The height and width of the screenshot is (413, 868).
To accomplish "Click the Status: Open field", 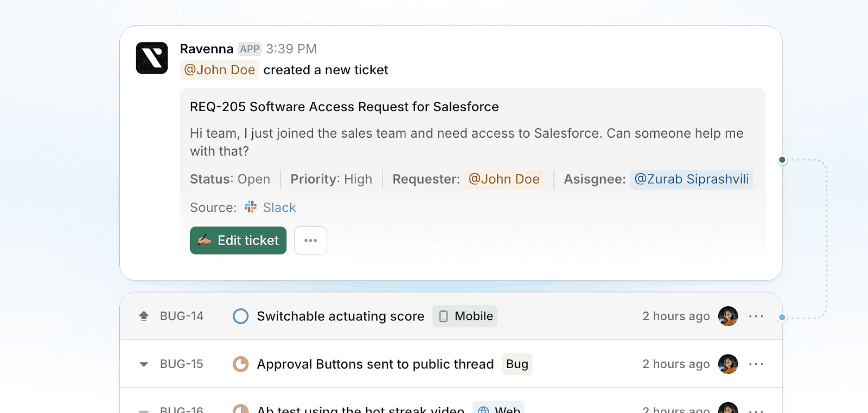I will (x=230, y=179).
